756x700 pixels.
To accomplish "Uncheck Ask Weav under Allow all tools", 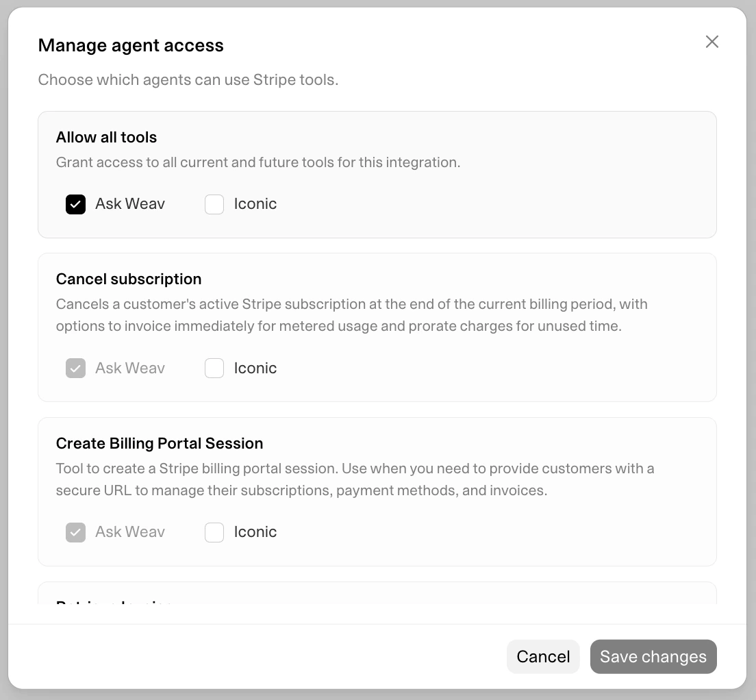I will point(75,204).
